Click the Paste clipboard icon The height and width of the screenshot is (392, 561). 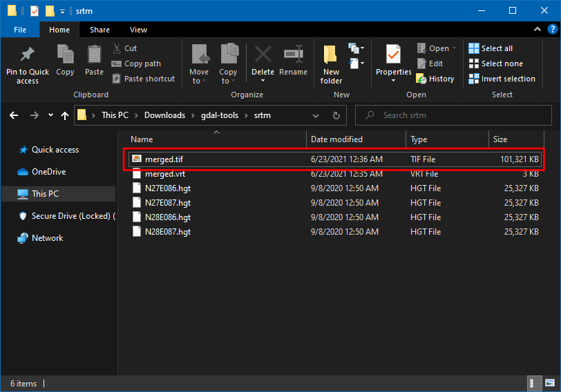pos(94,55)
